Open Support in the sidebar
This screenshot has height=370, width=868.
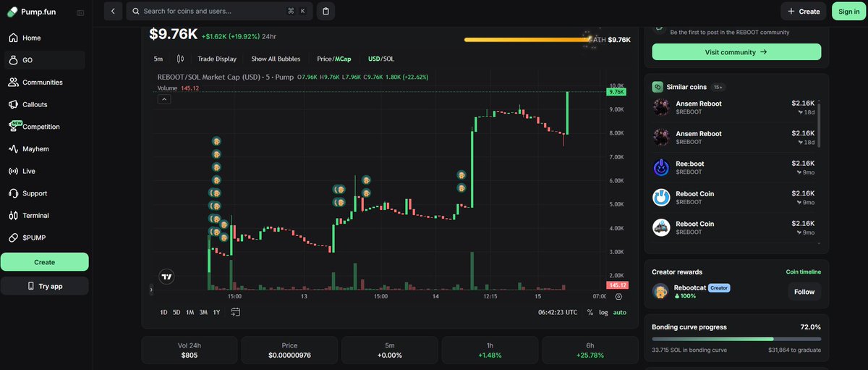click(44, 193)
